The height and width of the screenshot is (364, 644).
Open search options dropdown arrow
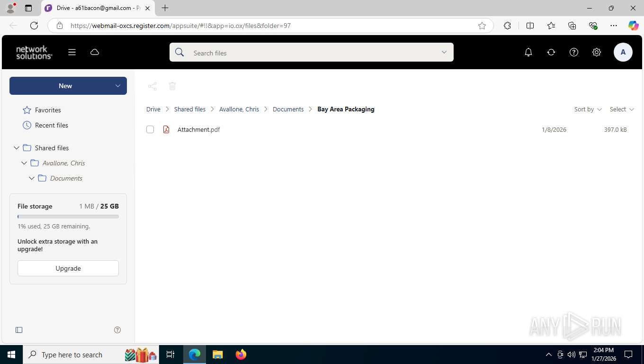click(444, 52)
